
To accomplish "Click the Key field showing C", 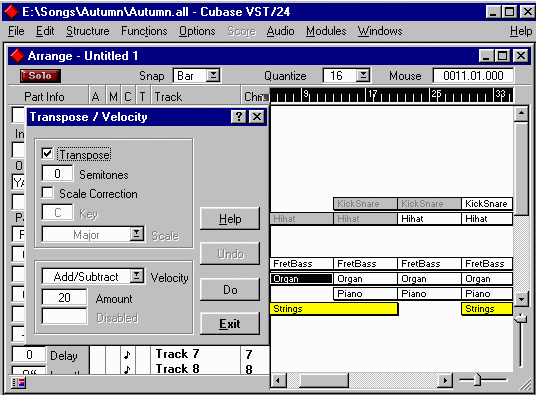I will [x=57, y=213].
